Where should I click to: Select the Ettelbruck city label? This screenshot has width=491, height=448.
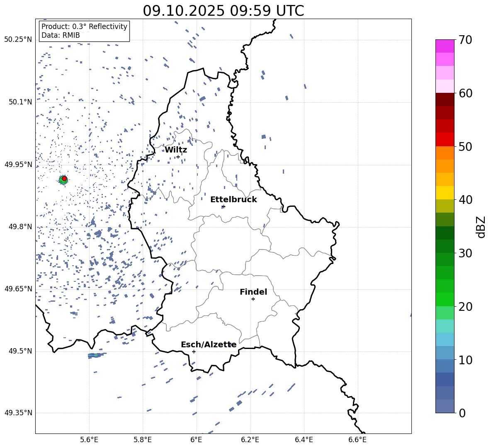coord(233,200)
